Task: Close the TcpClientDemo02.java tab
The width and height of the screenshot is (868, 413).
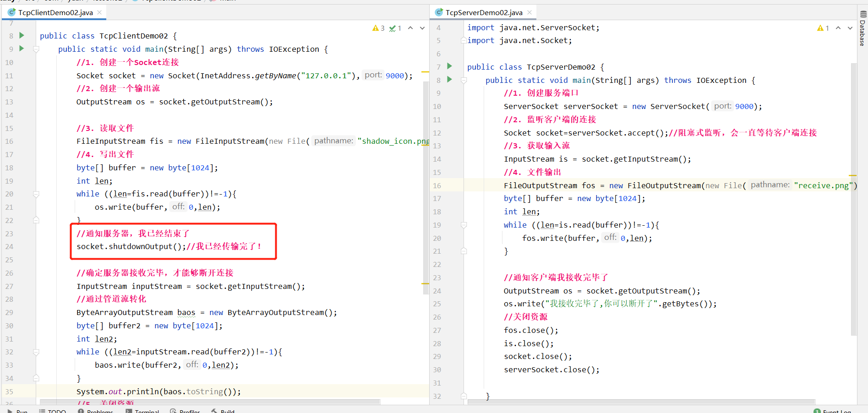Action: 99,12
